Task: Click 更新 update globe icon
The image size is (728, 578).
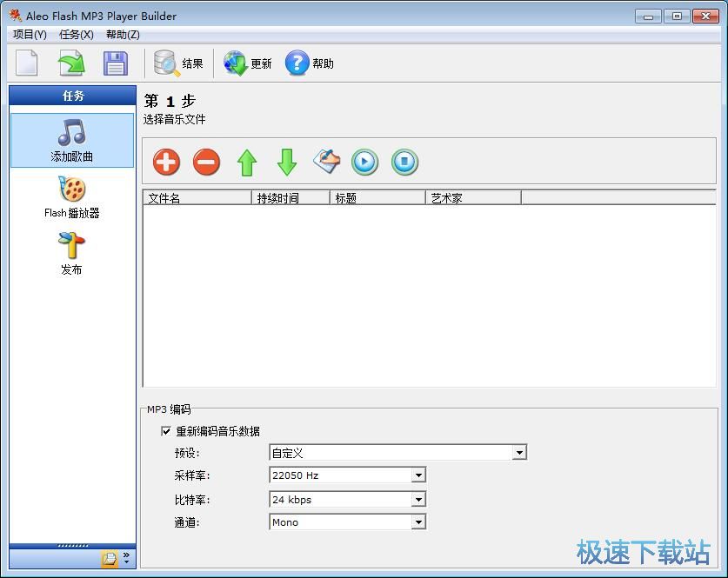Action: point(248,63)
